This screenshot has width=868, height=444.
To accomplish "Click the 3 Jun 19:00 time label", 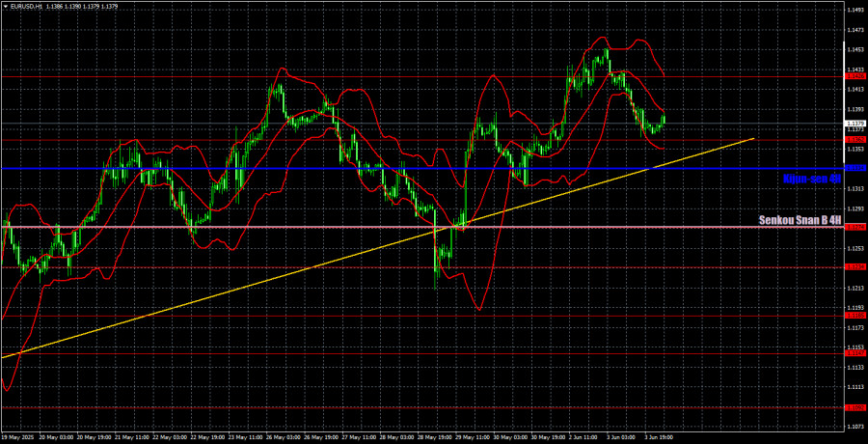I will click(x=657, y=437).
